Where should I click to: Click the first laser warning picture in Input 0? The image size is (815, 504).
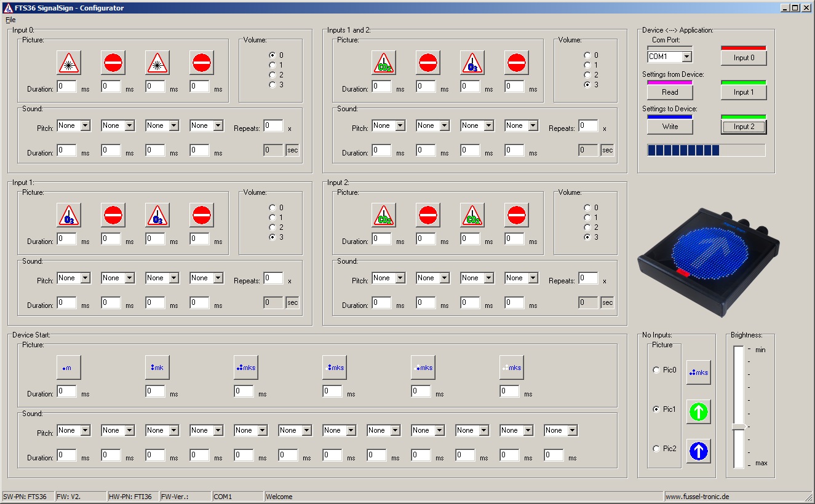(x=69, y=63)
